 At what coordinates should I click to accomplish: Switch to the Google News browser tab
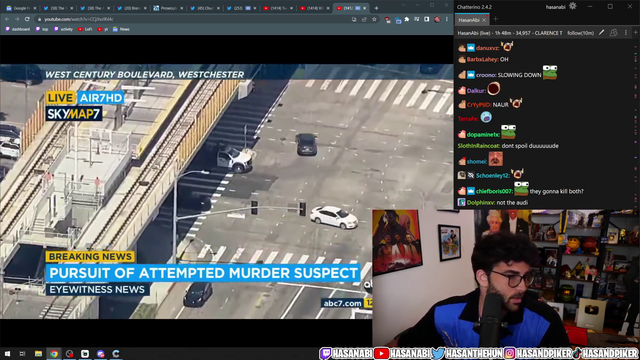pos(21,8)
